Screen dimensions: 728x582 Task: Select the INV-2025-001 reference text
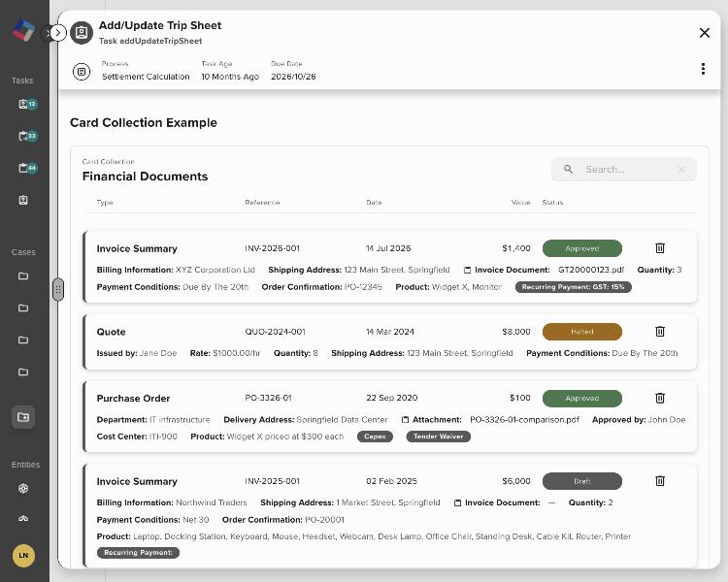click(x=272, y=481)
